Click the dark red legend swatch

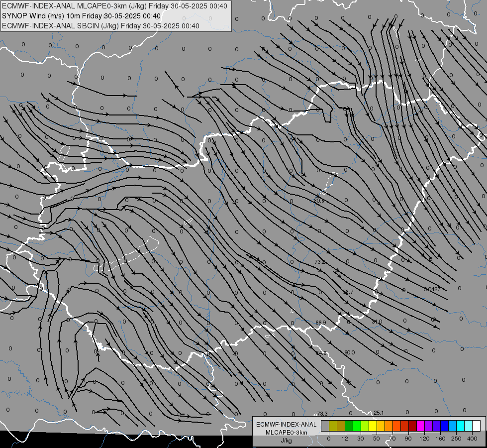[413, 426]
